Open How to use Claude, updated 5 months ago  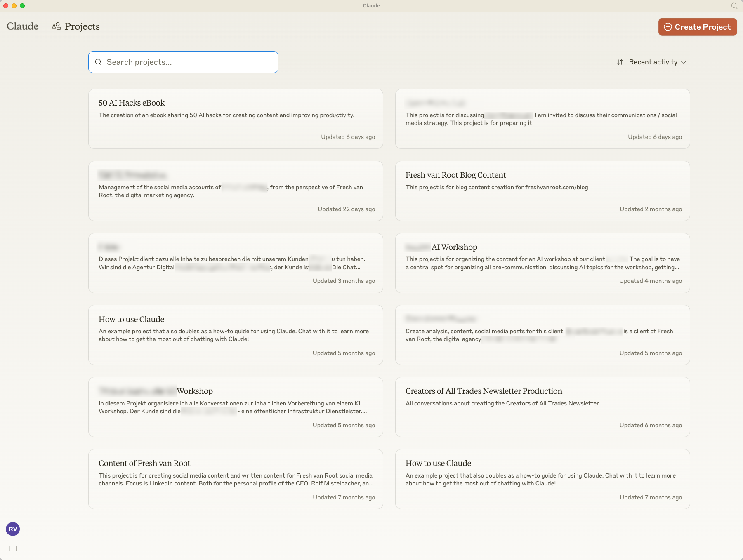236,335
